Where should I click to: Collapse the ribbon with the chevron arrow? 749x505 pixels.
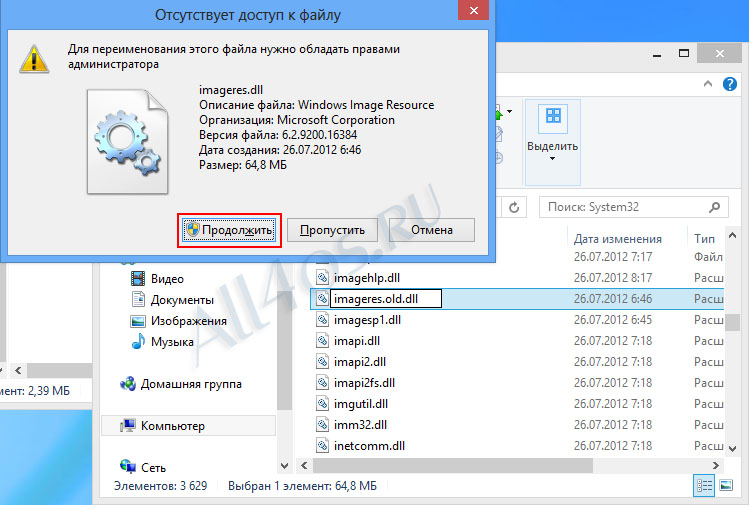click(708, 84)
